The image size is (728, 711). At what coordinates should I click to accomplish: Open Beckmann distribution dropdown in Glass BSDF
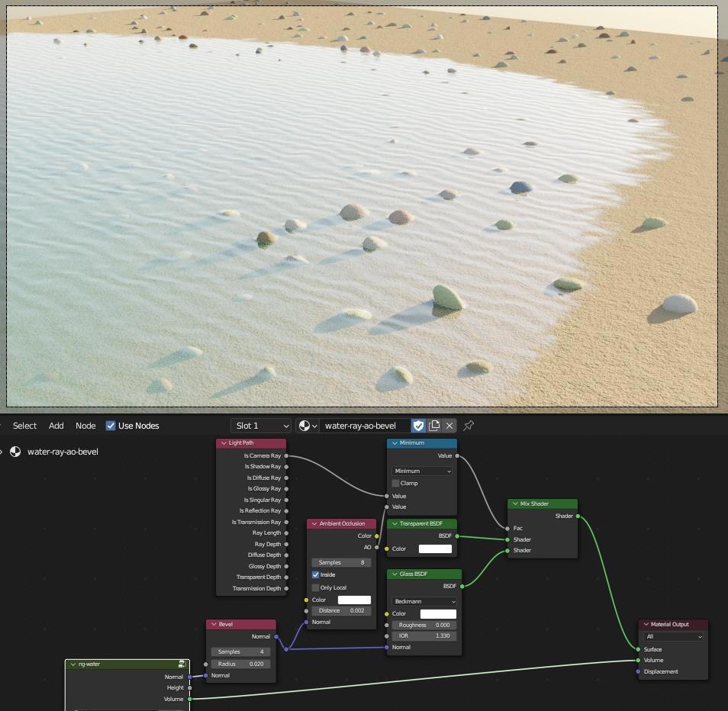[x=424, y=602]
